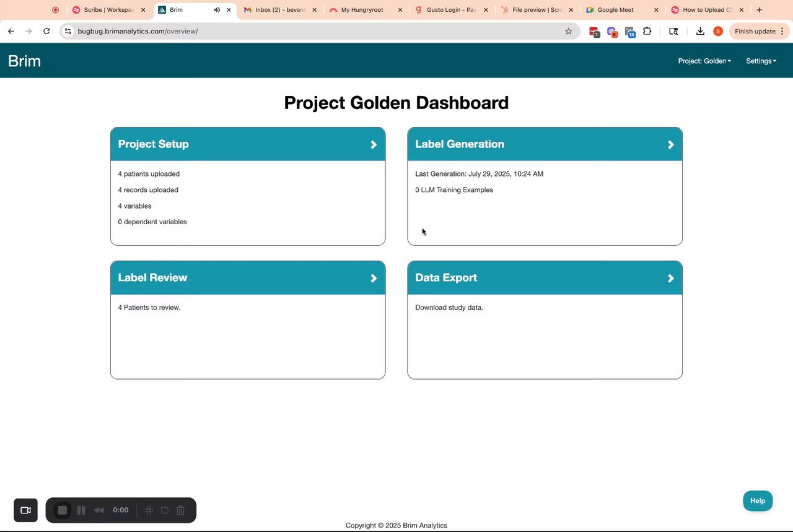Click the dotted blur icon in recorder
Screen dimensions: 793x532
coord(149,510)
